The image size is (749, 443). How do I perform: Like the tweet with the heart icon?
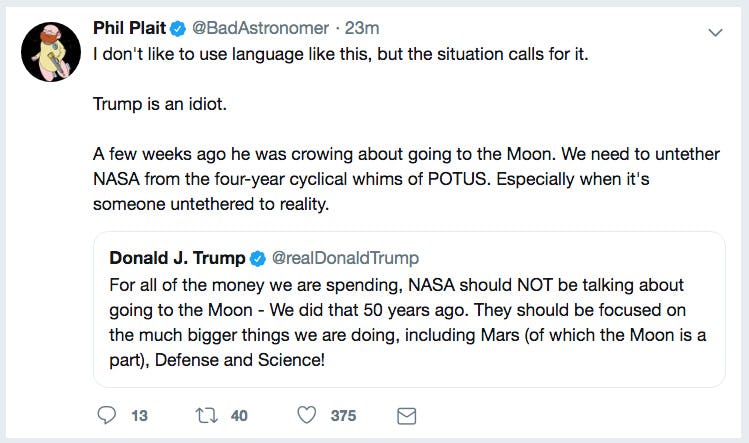click(x=308, y=415)
